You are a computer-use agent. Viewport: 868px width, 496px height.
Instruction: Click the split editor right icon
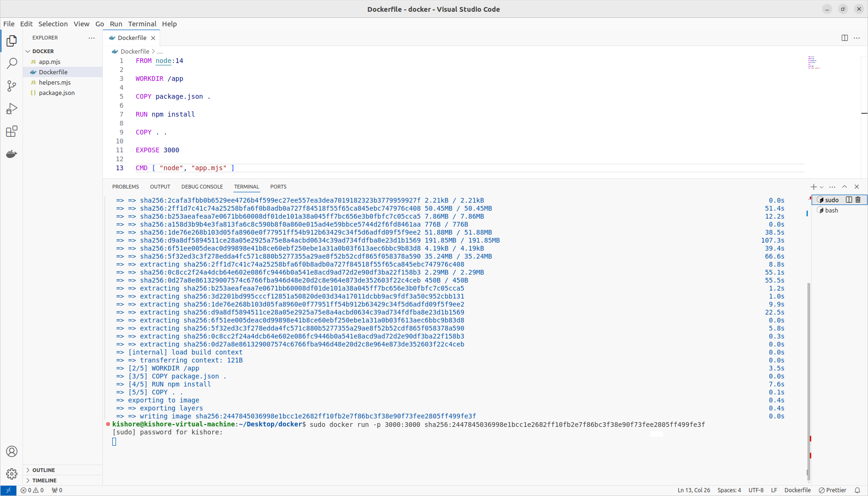click(845, 38)
